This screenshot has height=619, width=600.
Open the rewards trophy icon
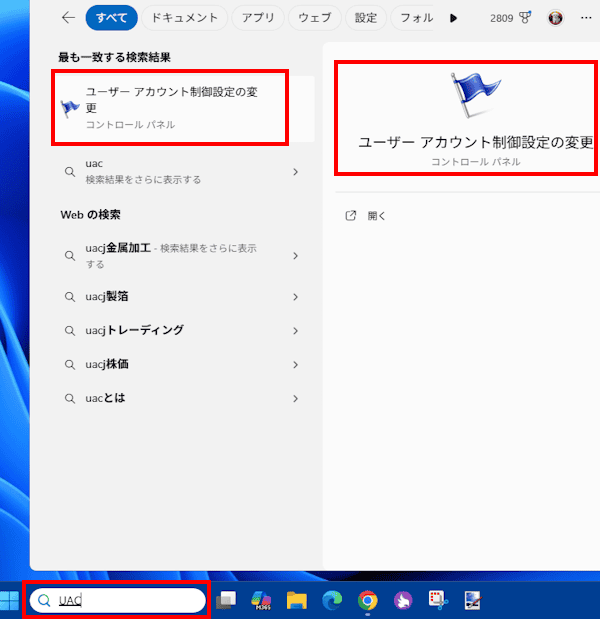[525, 18]
